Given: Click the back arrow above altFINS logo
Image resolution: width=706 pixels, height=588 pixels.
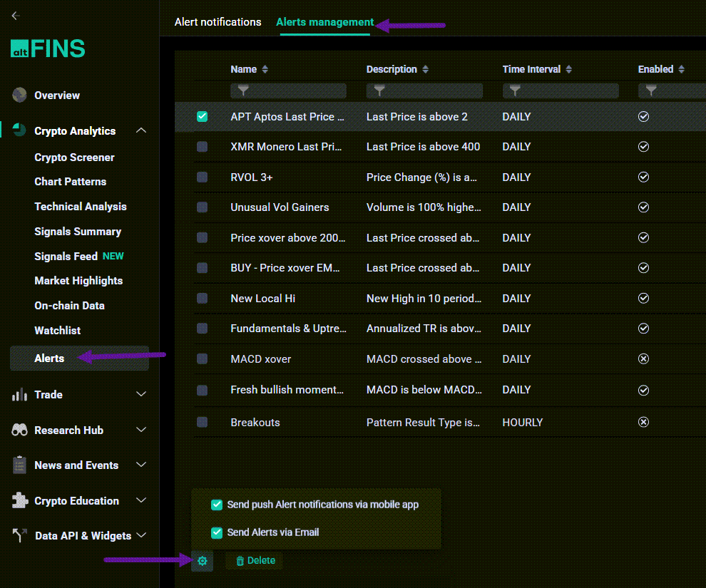Looking at the screenshot, I should click(x=16, y=16).
